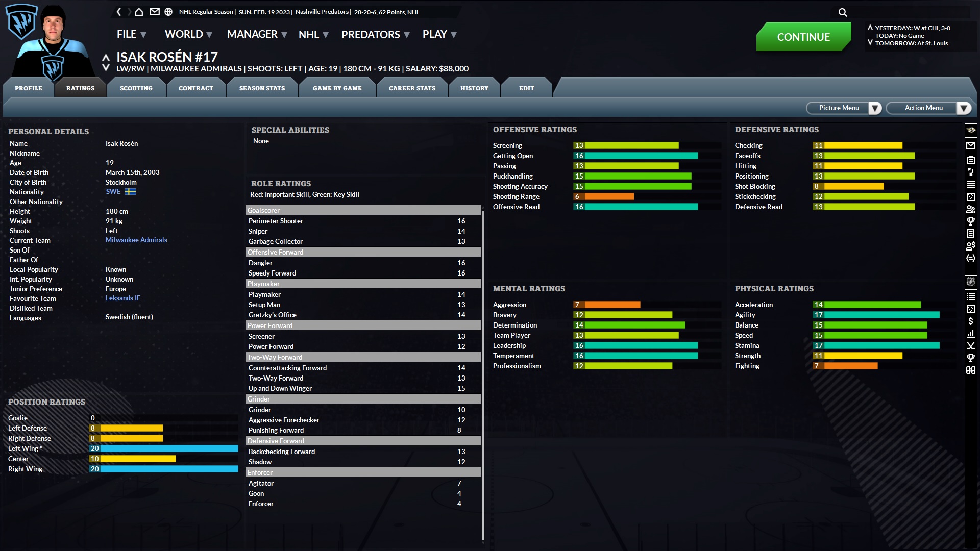The width and height of the screenshot is (980, 551).
Task: Click the next player down arrow
Action: tap(106, 68)
